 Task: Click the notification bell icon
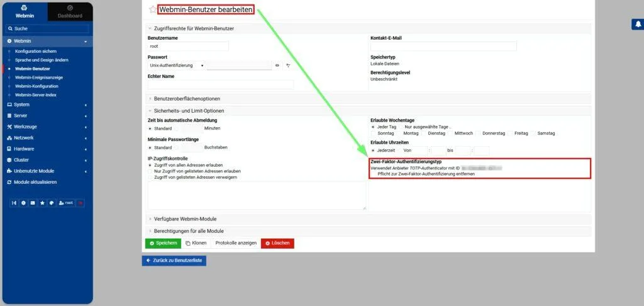click(636, 24)
